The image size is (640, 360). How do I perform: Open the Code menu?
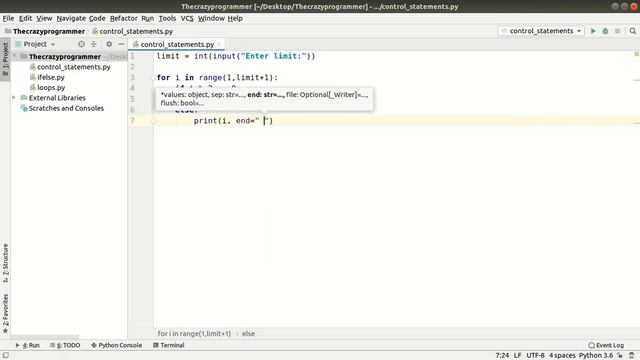pyautogui.click(x=97, y=18)
